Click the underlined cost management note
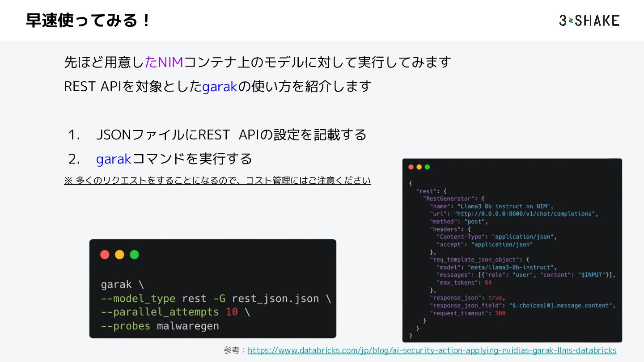Image resolution: width=644 pixels, height=362 pixels. (x=217, y=181)
